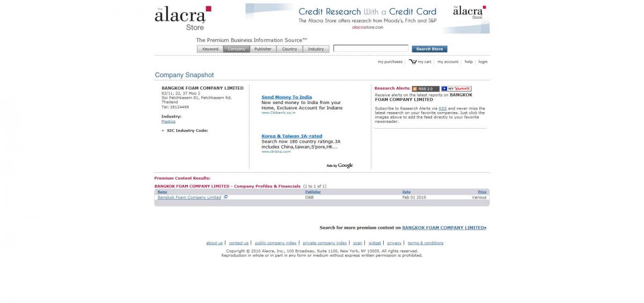Open the private company index link
This screenshot has height=303, width=644.
[325, 243]
